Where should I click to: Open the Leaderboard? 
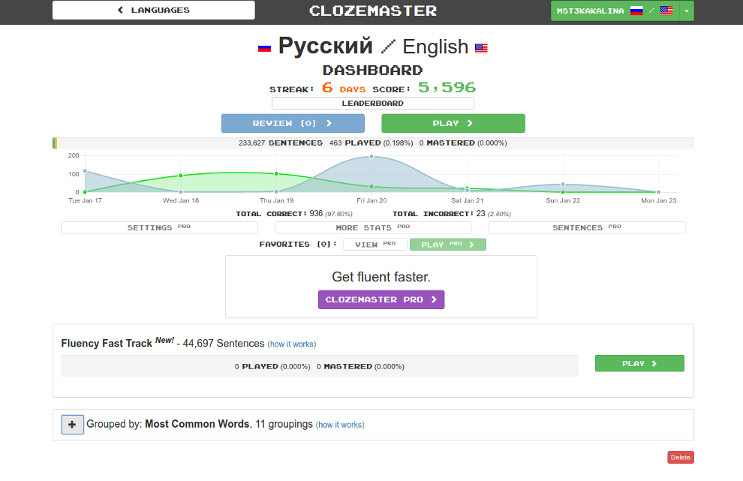(373, 103)
